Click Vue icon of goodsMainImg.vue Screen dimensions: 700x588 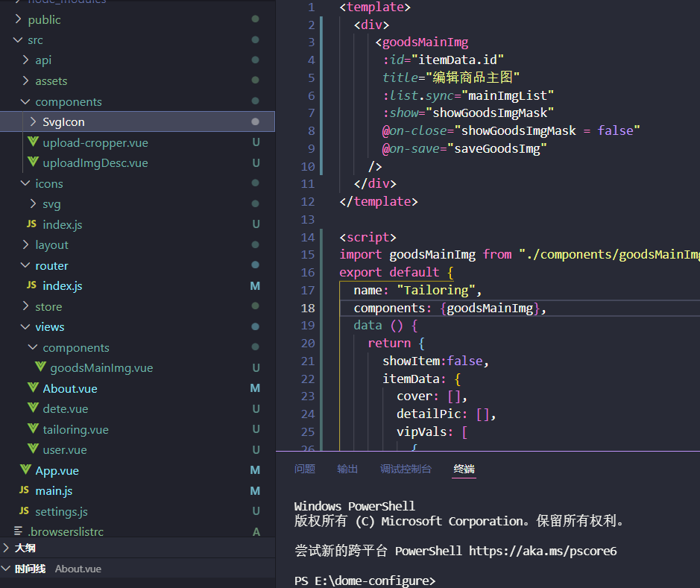[40, 367]
